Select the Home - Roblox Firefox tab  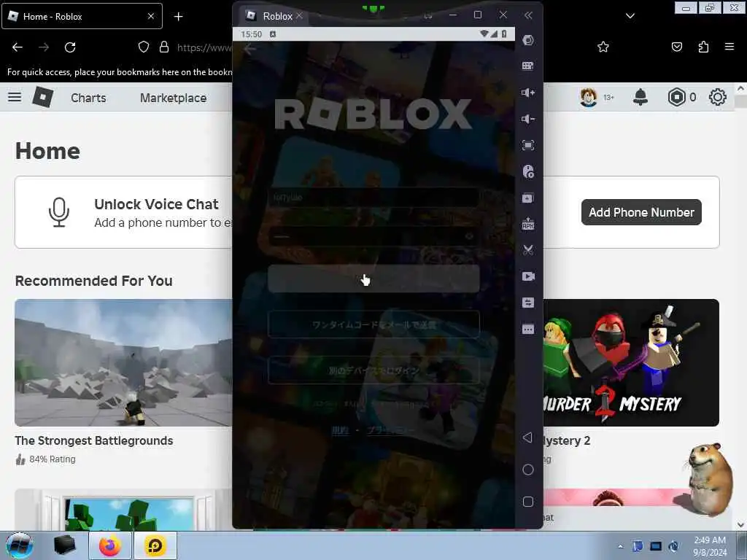pyautogui.click(x=82, y=16)
